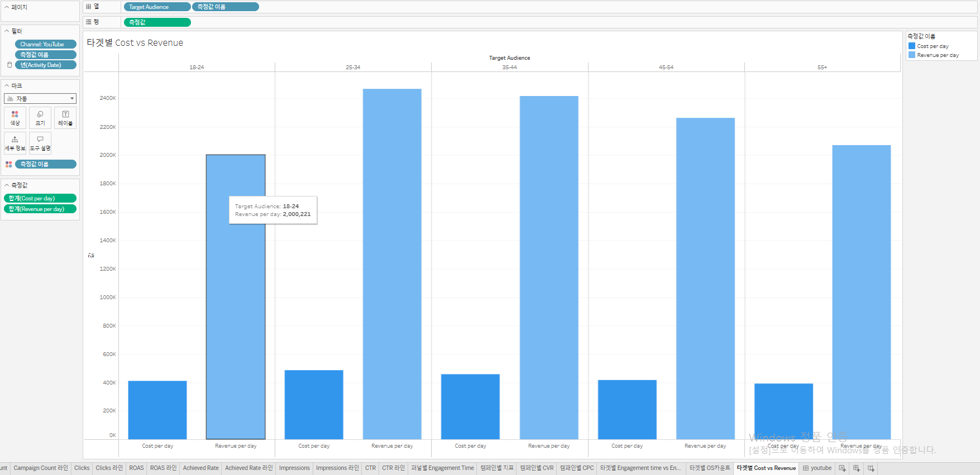This screenshot has width=980, height=475.
Task: Click the new story icon
Action: click(x=871, y=468)
